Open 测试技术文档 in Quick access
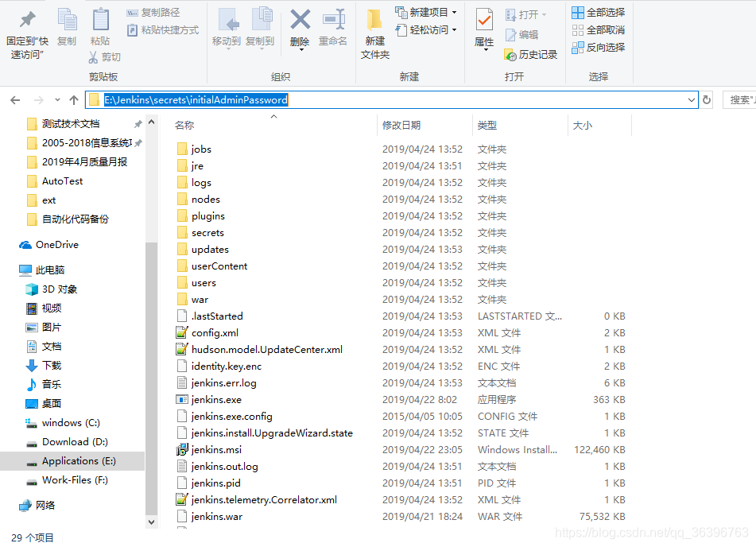This screenshot has height=547, width=756. (x=71, y=124)
